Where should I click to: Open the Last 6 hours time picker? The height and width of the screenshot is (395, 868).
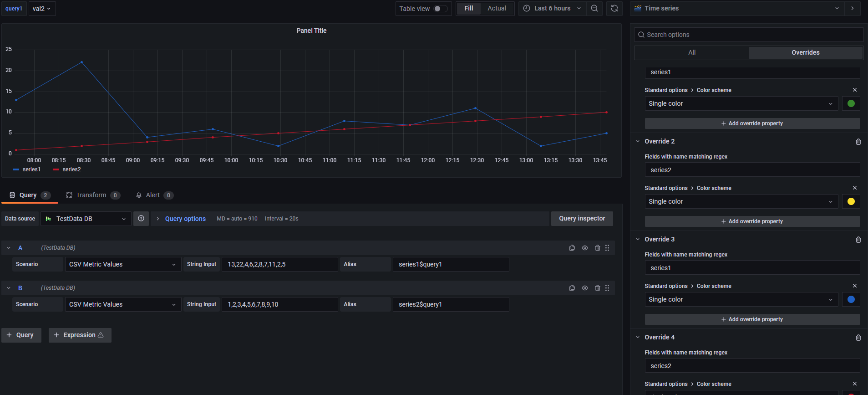click(x=552, y=8)
